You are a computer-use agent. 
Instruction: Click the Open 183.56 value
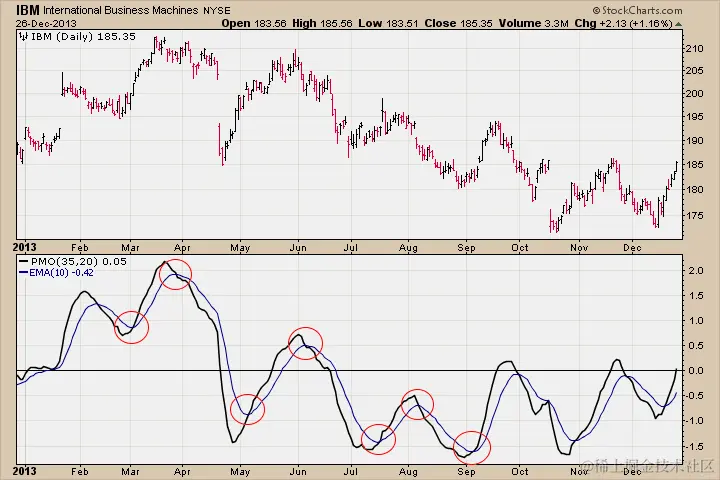[x=253, y=23]
